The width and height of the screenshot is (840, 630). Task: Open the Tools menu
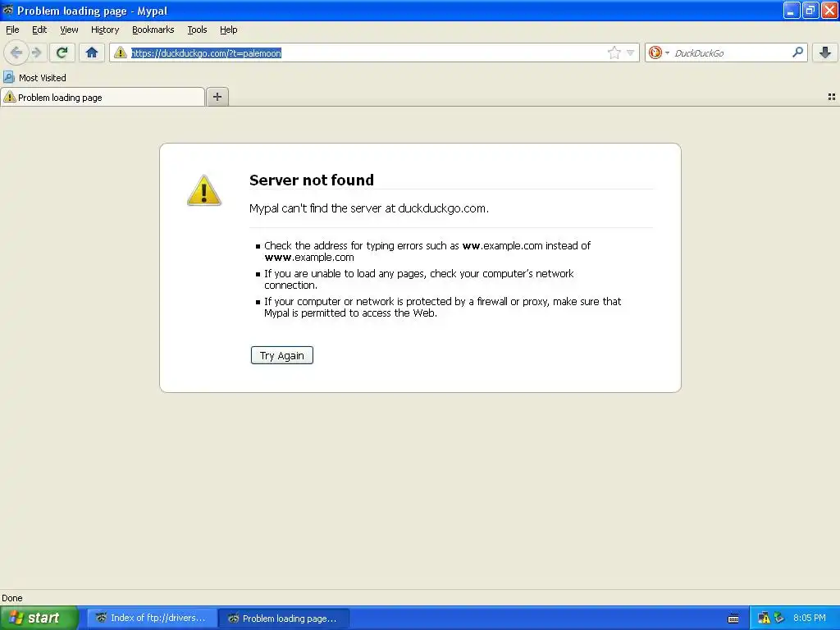click(197, 30)
